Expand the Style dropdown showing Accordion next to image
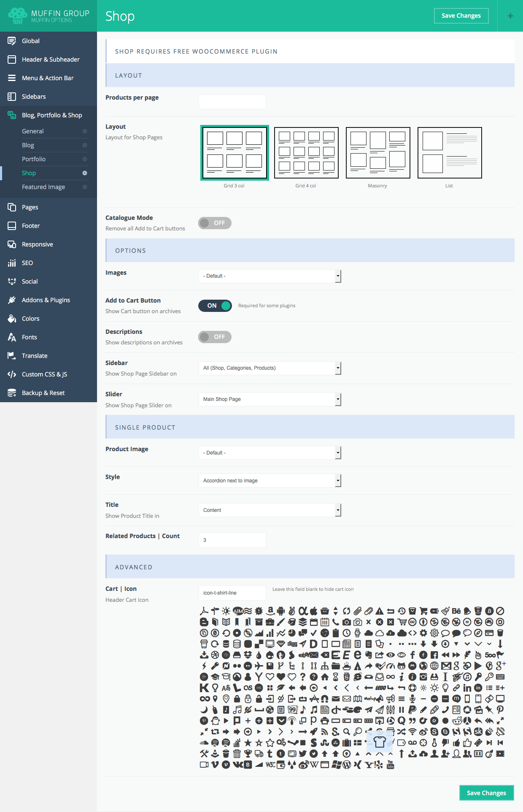Image resolution: width=523 pixels, height=812 pixels. [270, 481]
